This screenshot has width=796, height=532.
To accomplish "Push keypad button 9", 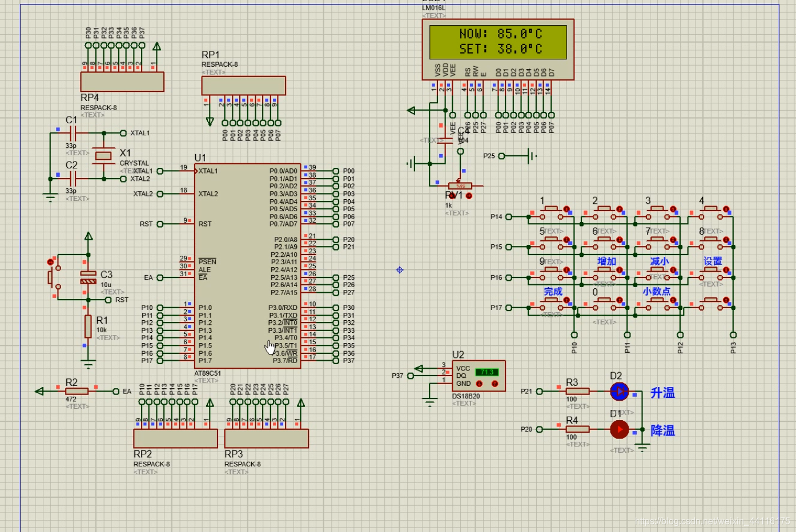I will (550, 273).
